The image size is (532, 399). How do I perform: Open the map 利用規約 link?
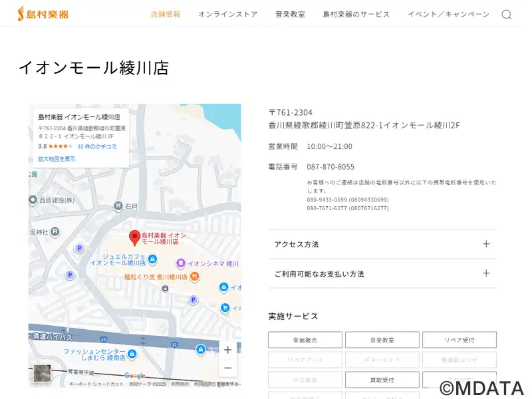[x=180, y=384]
